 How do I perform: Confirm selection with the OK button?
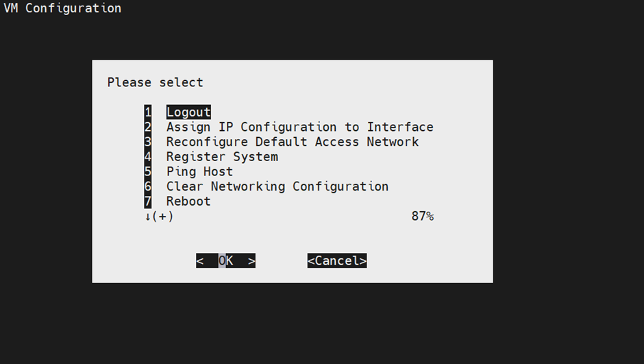[225, 260]
